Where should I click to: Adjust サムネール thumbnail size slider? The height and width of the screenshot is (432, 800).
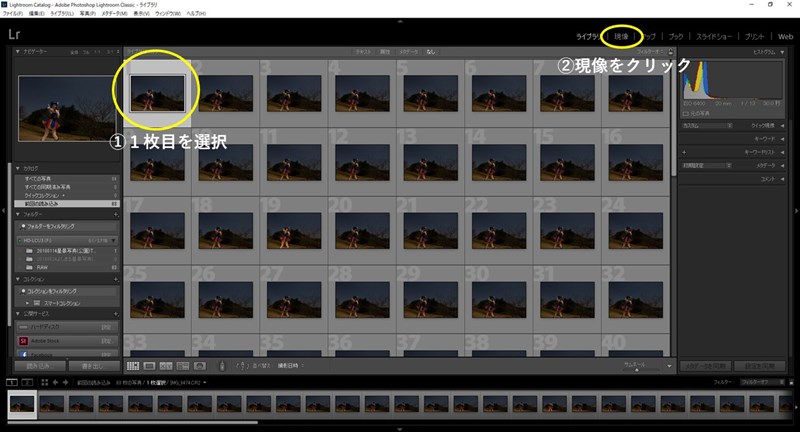(636, 370)
